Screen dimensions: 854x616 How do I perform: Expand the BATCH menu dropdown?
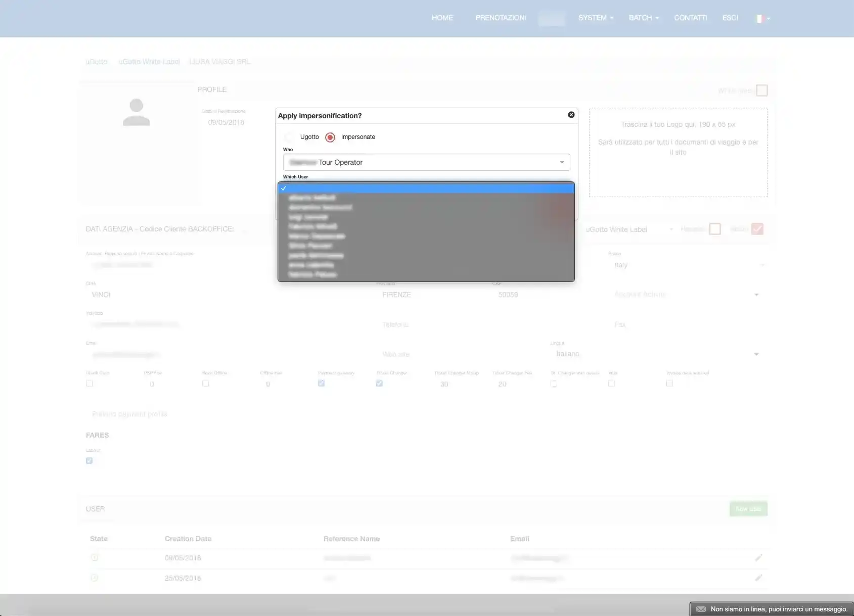(x=643, y=18)
